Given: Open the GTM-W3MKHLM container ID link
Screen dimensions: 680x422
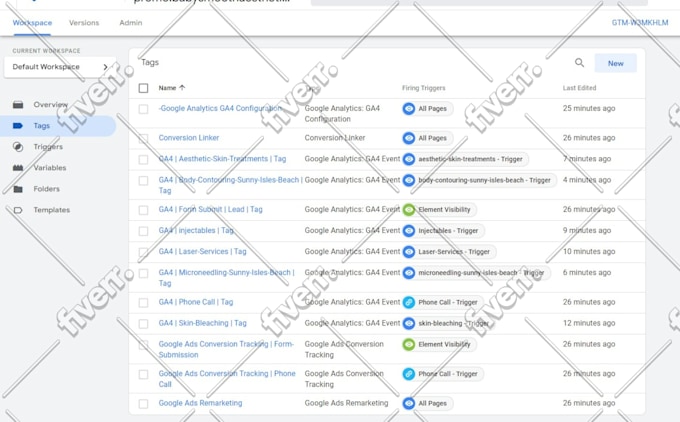Looking at the screenshot, I should [x=640, y=23].
